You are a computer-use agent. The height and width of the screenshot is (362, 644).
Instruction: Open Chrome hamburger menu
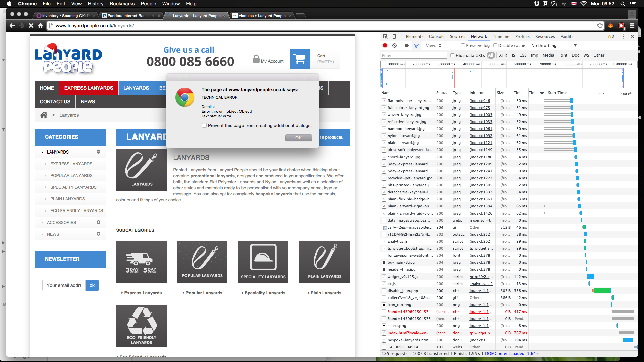coord(632,26)
